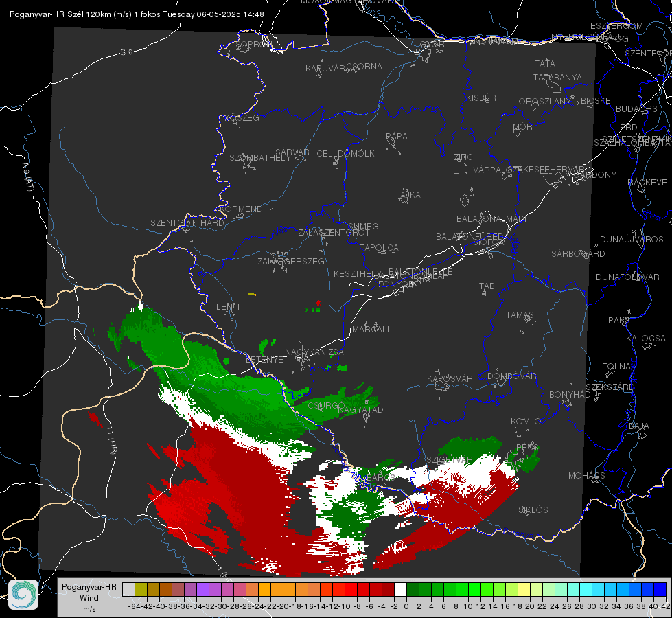
Task: Click the ZALAEGERSZEG city label
Action: click(x=291, y=261)
